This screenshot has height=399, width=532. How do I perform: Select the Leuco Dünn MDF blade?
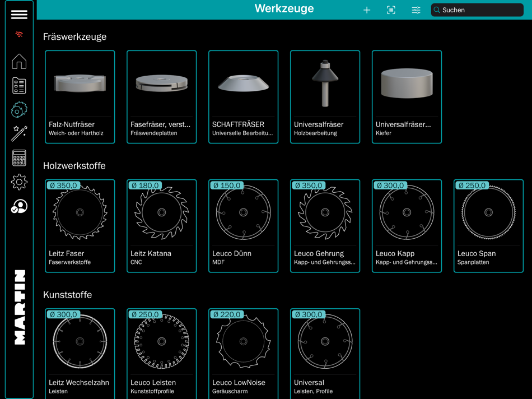pos(243,226)
